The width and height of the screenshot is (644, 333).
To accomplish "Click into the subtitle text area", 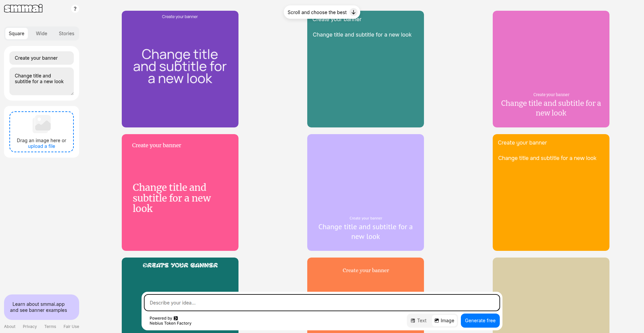I will (42, 81).
